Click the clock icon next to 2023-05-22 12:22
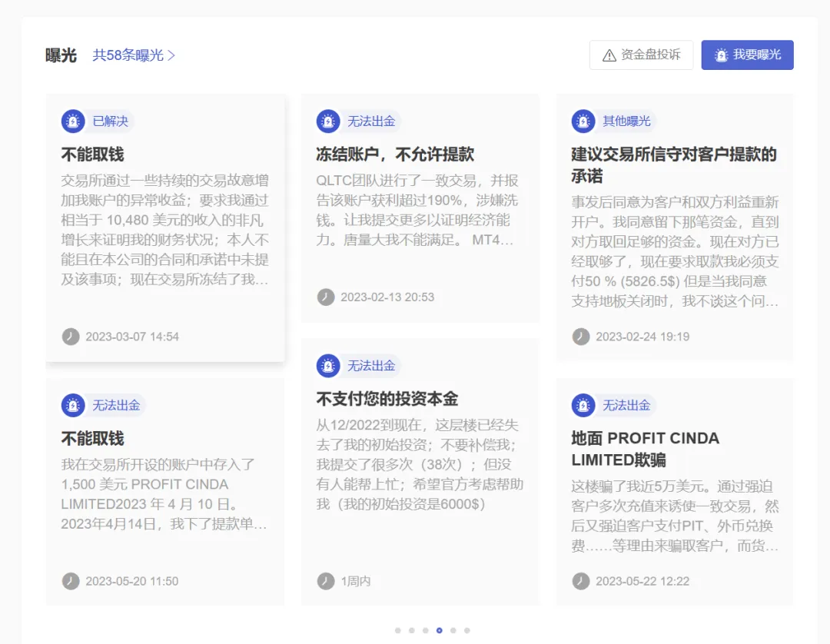Image resolution: width=830 pixels, height=644 pixels. click(581, 581)
